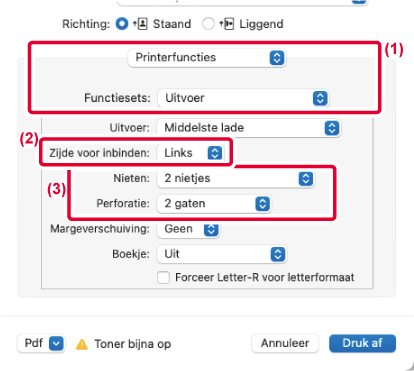Click the stepper arrows on Middelste lade
This screenshot has height=371, width=414.
coord(332,128)
